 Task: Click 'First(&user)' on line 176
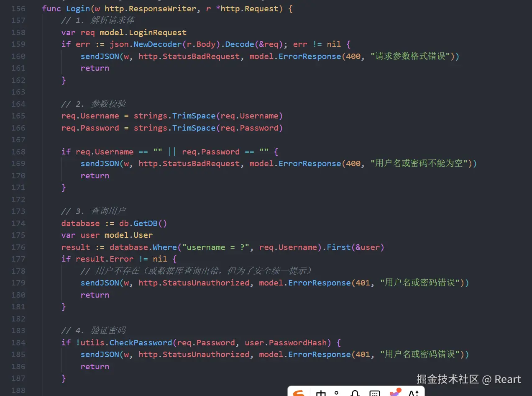[x=356, y=247]
